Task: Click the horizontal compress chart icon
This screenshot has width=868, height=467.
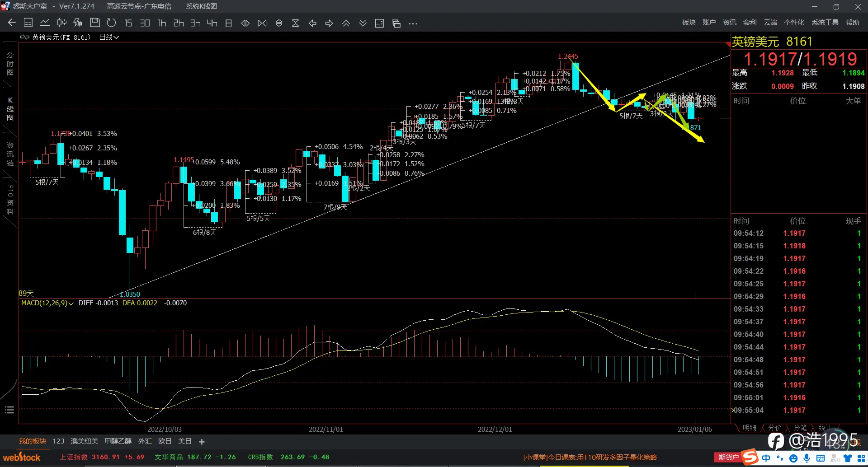Action: click(262, 23)
